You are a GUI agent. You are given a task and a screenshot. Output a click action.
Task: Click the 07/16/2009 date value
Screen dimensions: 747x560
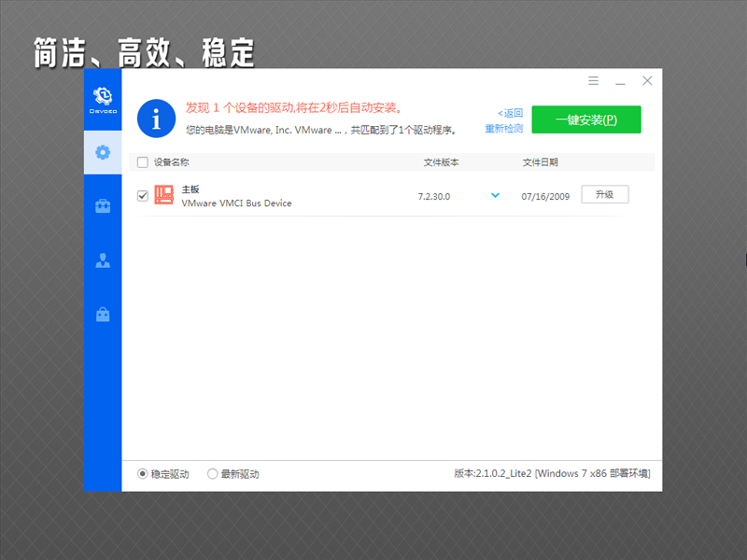(x=545, y=197)
